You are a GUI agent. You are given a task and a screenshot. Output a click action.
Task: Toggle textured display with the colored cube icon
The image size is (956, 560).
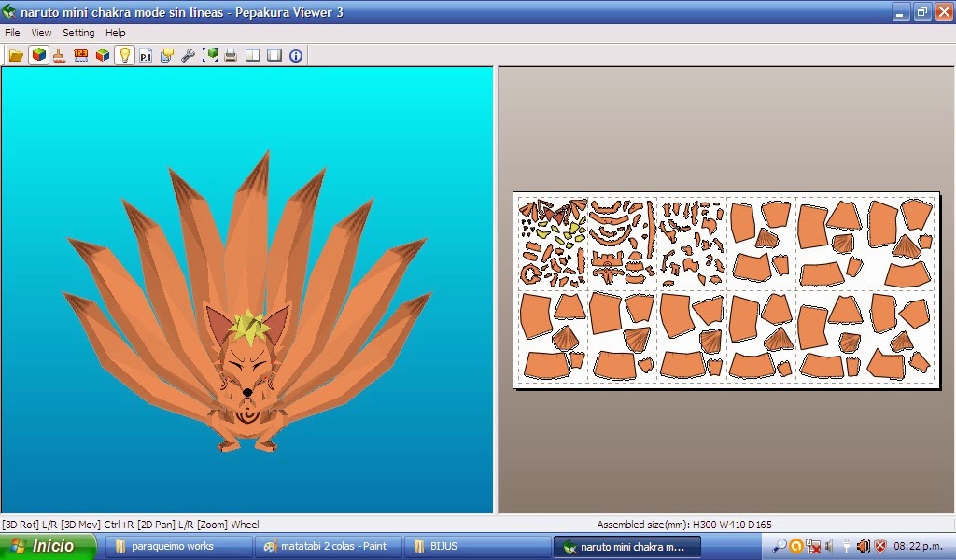[x=38, y=55]
